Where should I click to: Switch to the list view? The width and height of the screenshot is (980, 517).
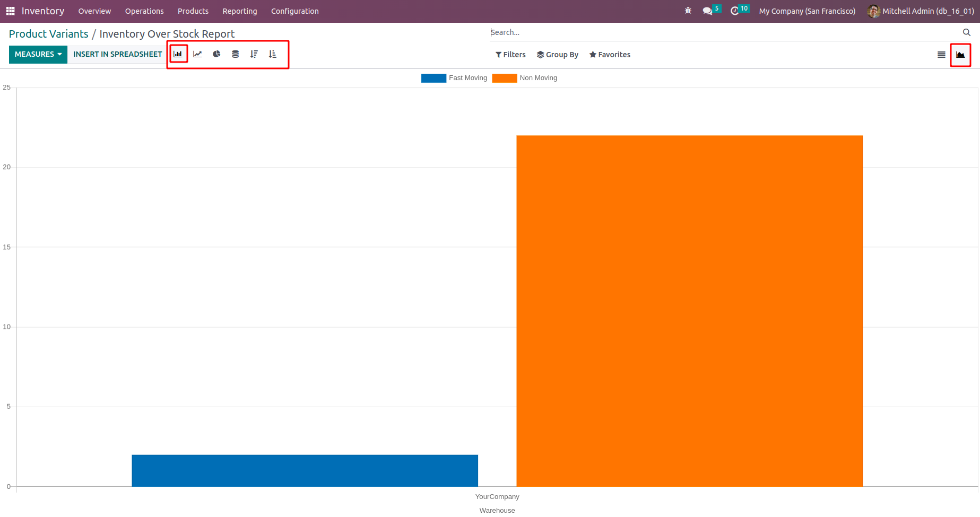(941, 55)
